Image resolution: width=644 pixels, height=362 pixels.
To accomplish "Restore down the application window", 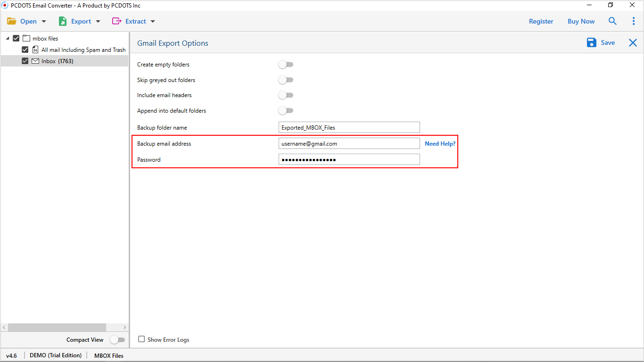I will (x=611, y=5).
